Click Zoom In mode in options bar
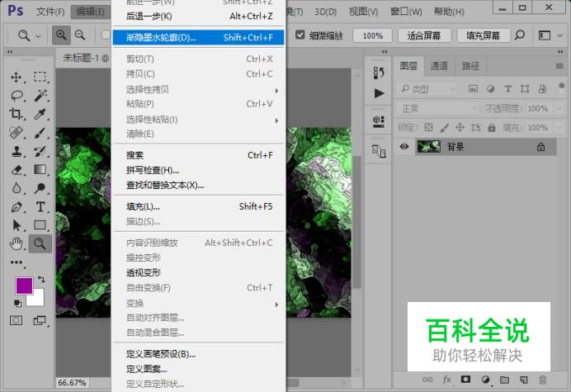 (61, 35)
